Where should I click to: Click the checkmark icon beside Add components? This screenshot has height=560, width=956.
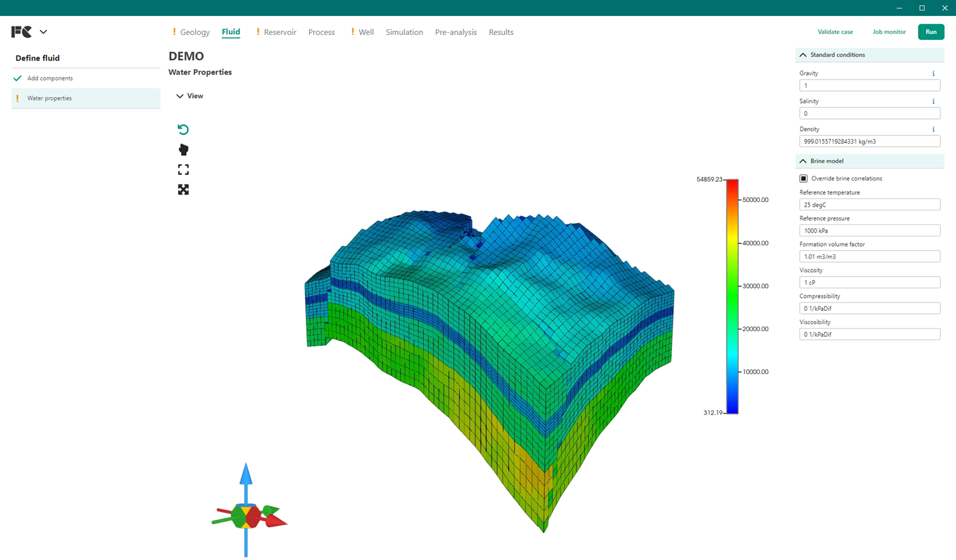16,78
